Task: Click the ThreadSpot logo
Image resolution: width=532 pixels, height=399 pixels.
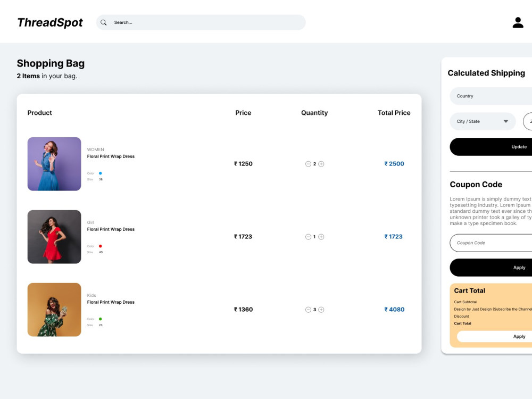Action: (x=50, y=22)
